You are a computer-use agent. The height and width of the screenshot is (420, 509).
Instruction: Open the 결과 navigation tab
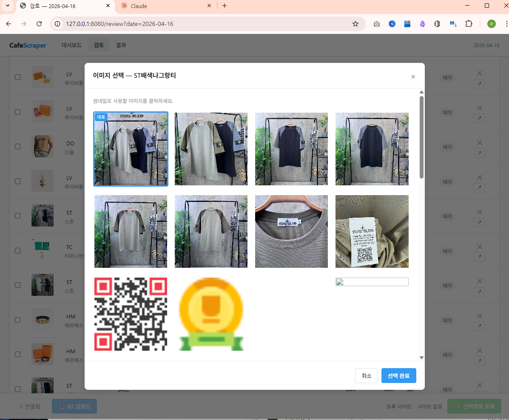121,45
